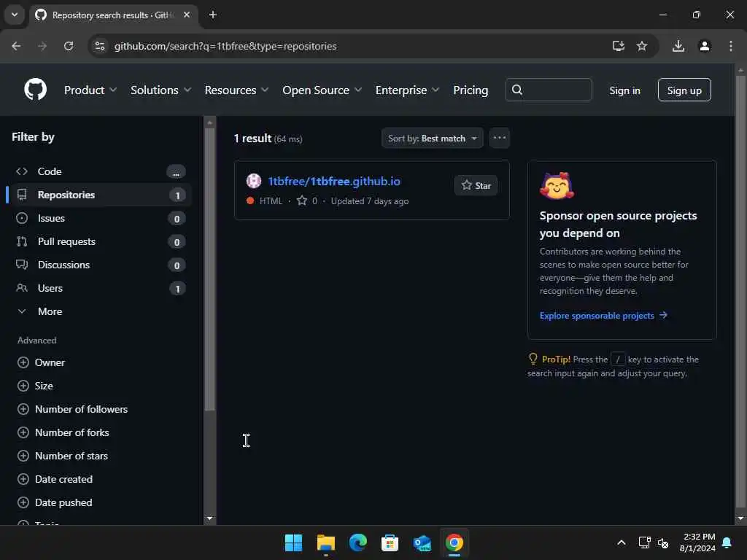Screen dimensions: 747x560
Task: Close the Repository search results tab
Action: 187,15
